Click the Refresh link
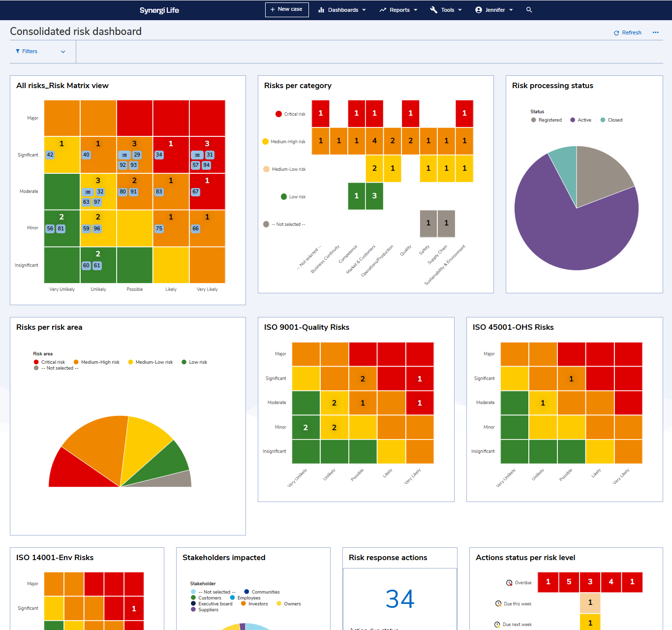This screenshot has height=630, width=672. [631, 32]
